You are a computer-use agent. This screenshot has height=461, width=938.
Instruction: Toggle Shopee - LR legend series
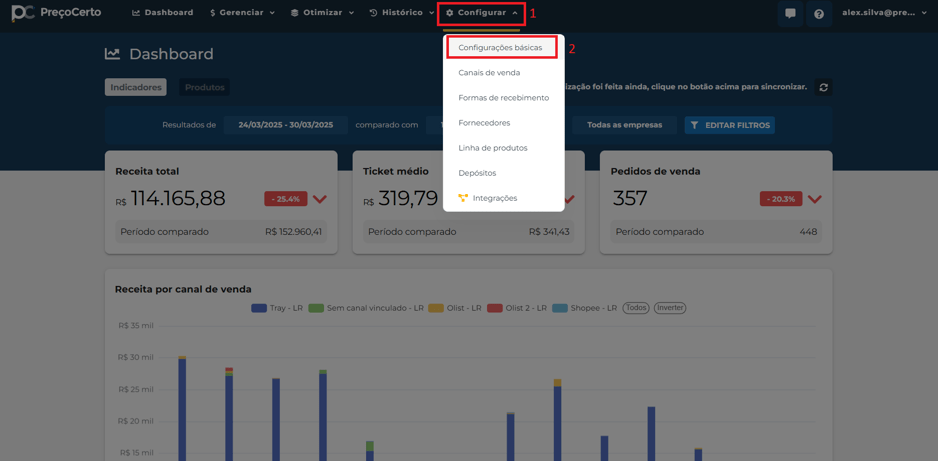pyautogui.click(x=585, y=308)
